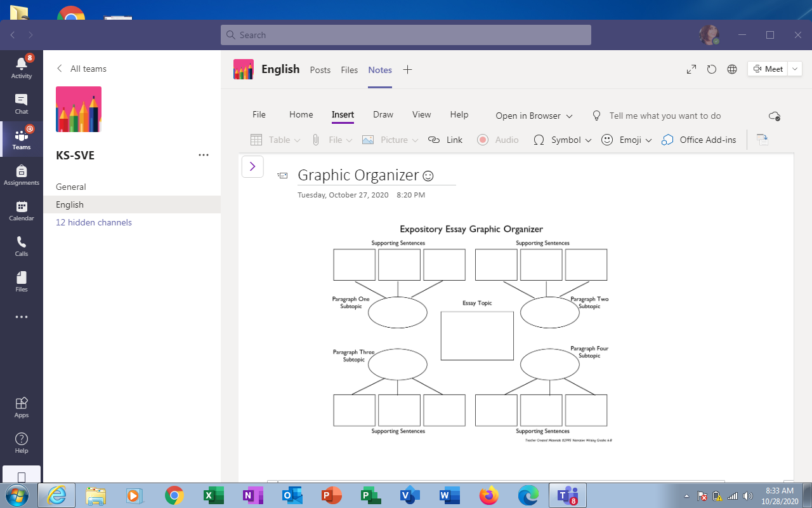
Task: Open the Home ribbon tab
Action: 301,115
